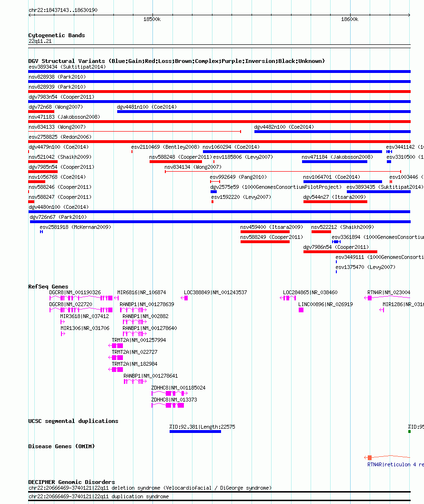This screenshot has height=504, width=424.
Task: Click DGCR8|NM_001190326 gene label
Action: point(75,292)
